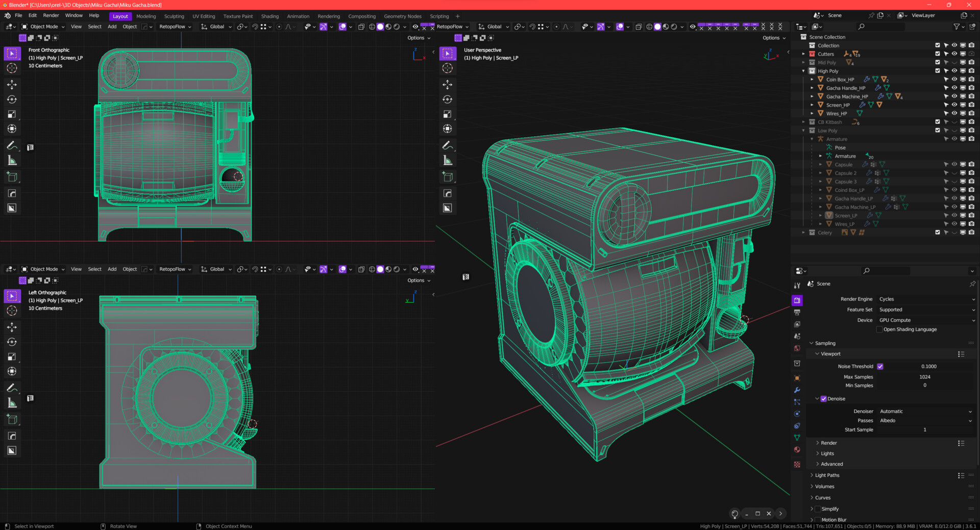This screenshot has height=530, width=980.
Task: Select the Move tool in front viewport
Action: click(12, 85)
